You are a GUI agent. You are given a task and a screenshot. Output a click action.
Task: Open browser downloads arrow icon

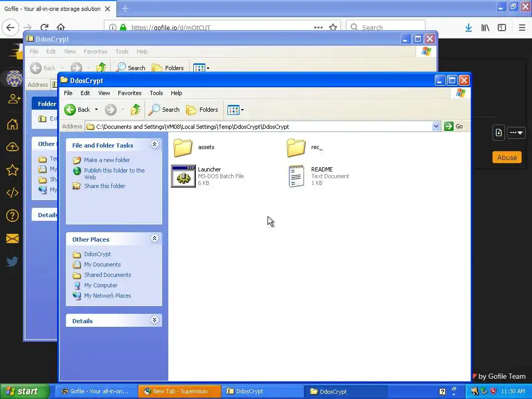pyautogui.click(x=469, y=28)
